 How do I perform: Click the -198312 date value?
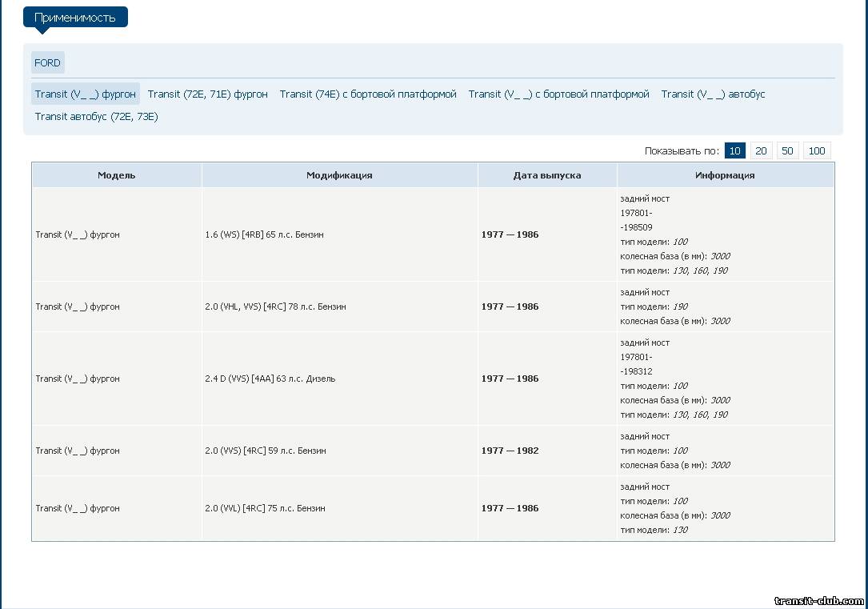point(636,371)
